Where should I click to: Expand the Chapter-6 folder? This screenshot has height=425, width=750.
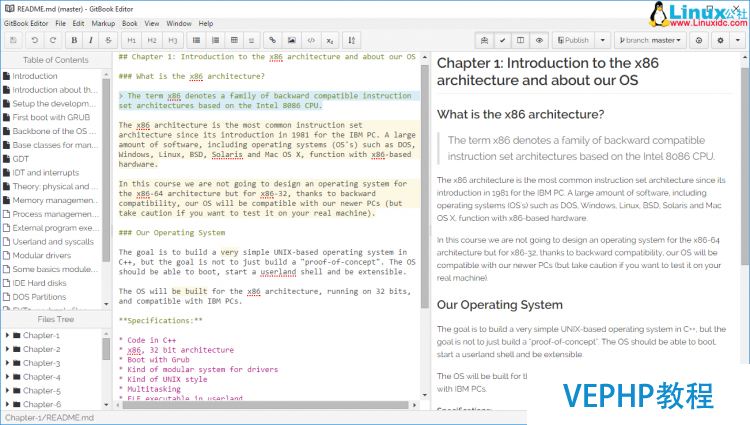pos(7,404)
